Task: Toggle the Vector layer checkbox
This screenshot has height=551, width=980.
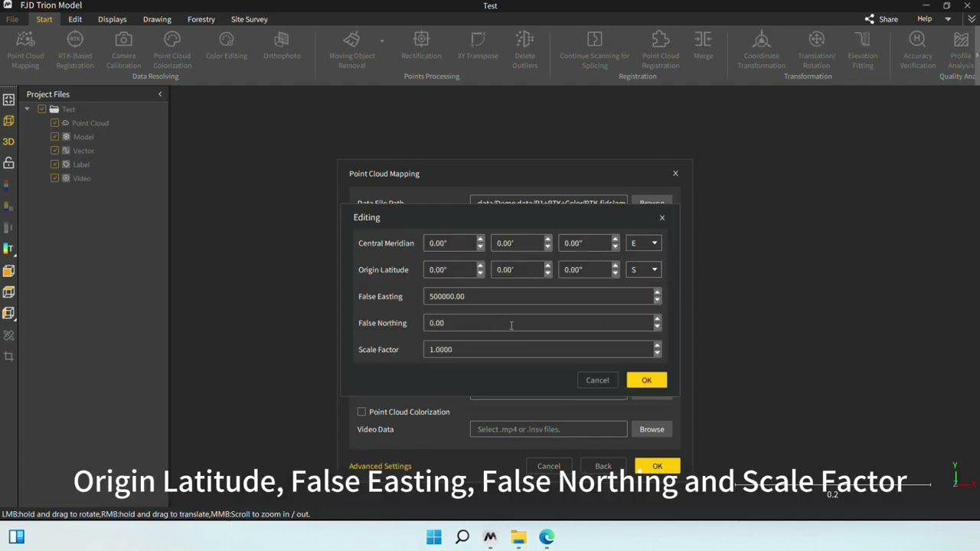Action: click(x=54, y=151)
